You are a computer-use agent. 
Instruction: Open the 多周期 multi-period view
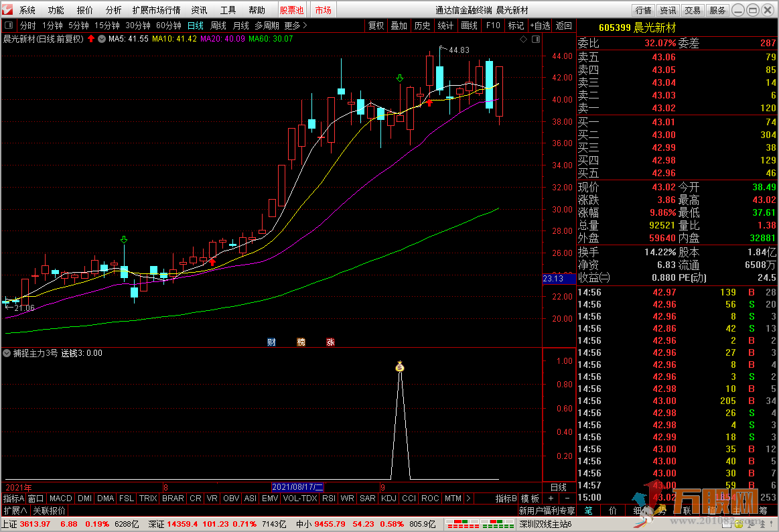pos(267,25)
